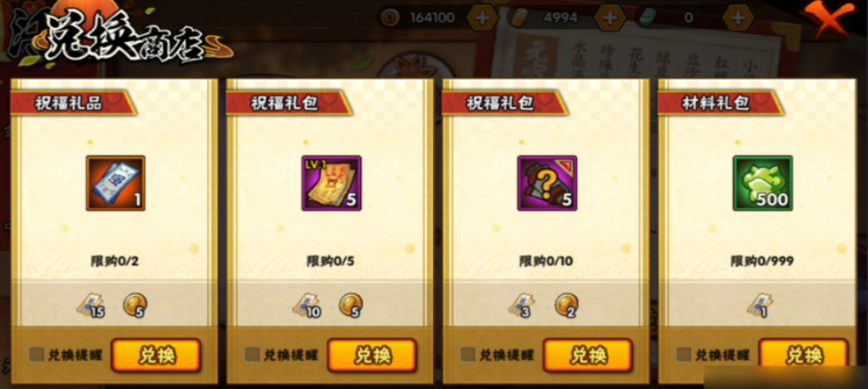Image resolution: width=868 pixels, height=389 pixels.
Task: Click 兑换 under the limit 0/10 item
Action: [588, 355]
